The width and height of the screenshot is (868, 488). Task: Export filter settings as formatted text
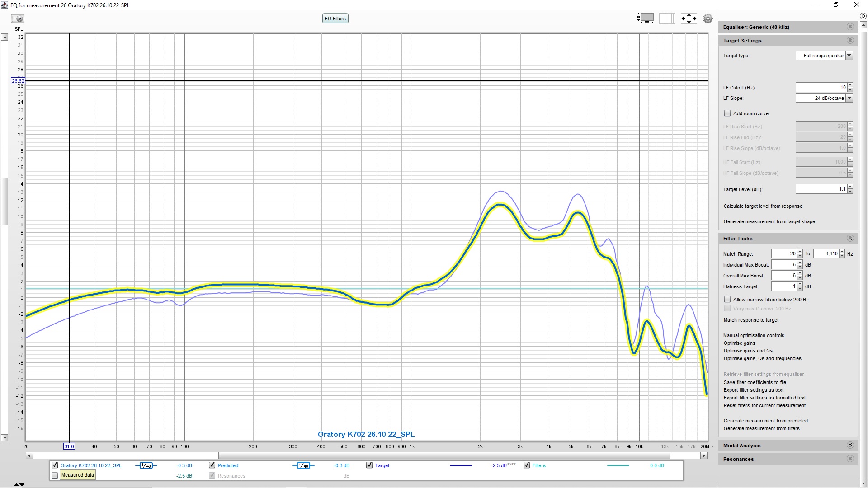click(764, 398)
